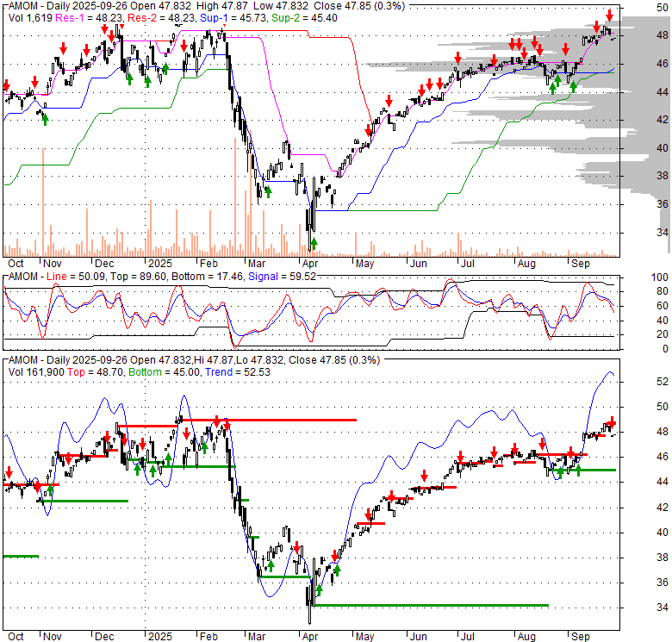
Task: Click the 0 level on the oscillator axis
Action: point(665,349)
